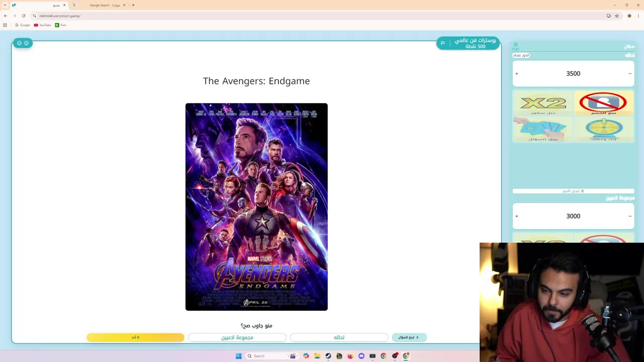Click the مجموعة لاعبين team heading in the side panel
The image size is (644, 362).
(620, 198)
